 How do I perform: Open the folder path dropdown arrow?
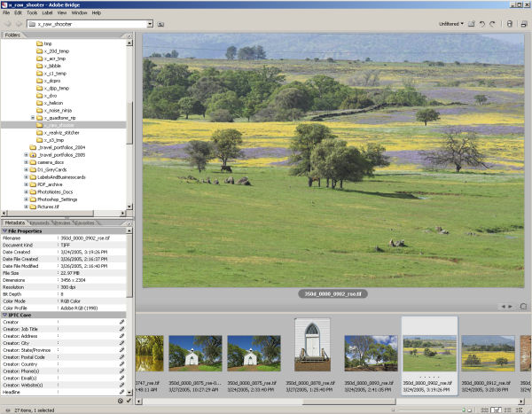[150, 24]
